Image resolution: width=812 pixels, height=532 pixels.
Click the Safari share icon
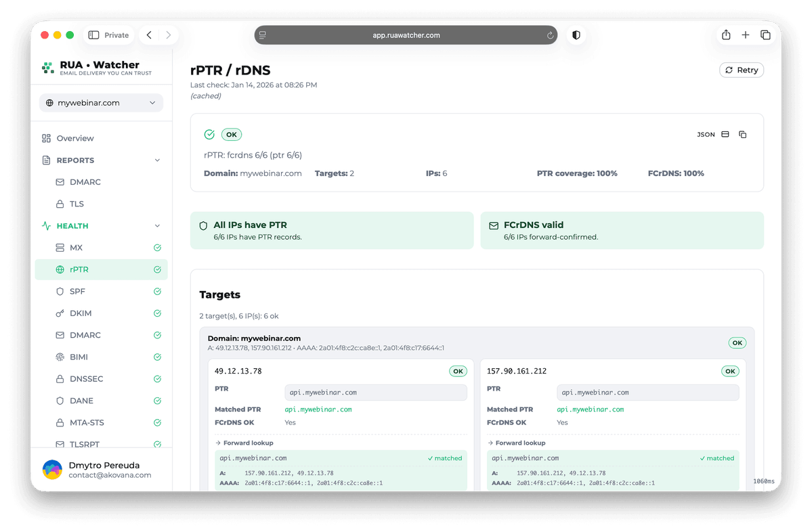726,35
